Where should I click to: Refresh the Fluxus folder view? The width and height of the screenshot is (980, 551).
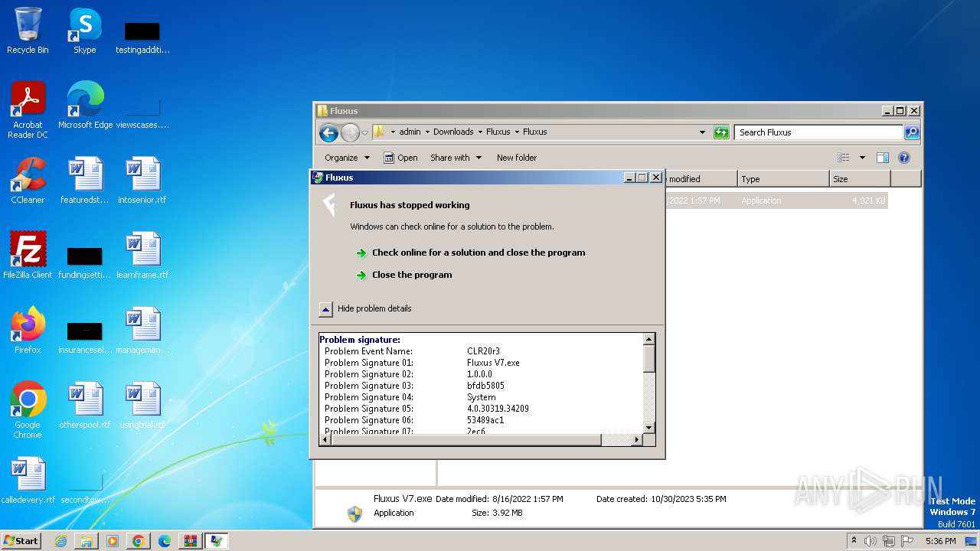click(x=721, y=132)
